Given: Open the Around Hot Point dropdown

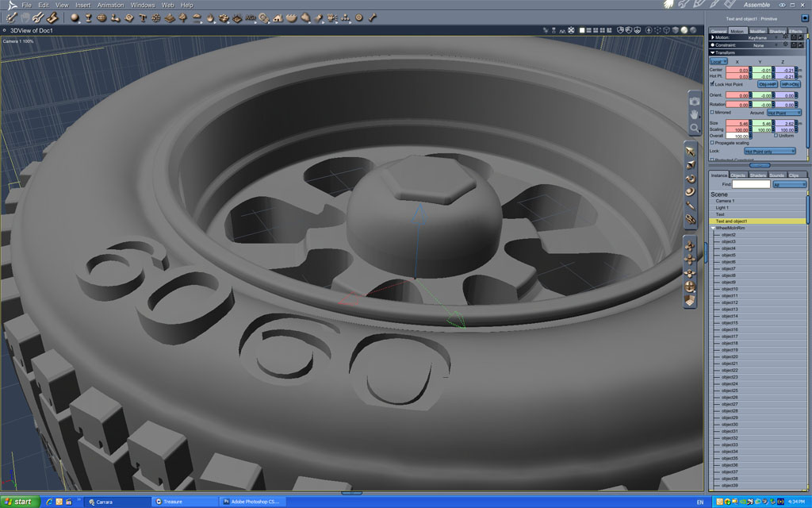Looking at the screenshot, I should 784,113.
